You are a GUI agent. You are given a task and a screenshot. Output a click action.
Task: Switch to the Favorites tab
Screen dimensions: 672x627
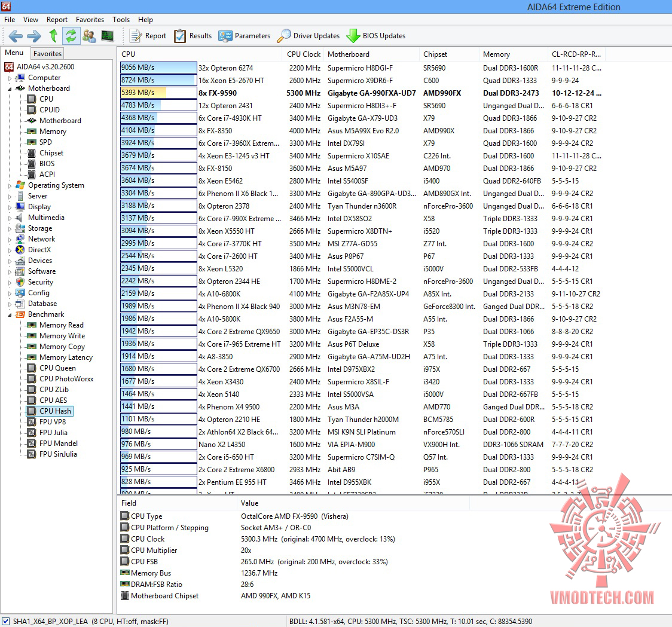tap(47, 54)
